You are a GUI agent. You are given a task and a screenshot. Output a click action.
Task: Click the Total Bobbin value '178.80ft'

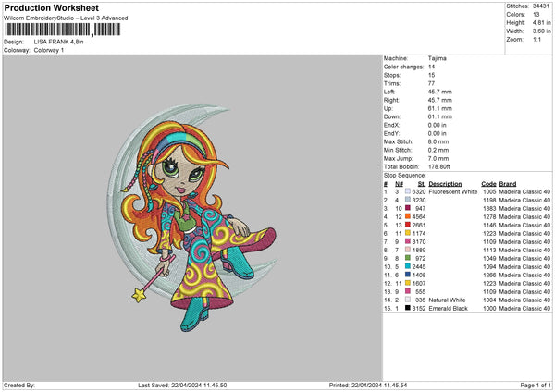point(438,166)
